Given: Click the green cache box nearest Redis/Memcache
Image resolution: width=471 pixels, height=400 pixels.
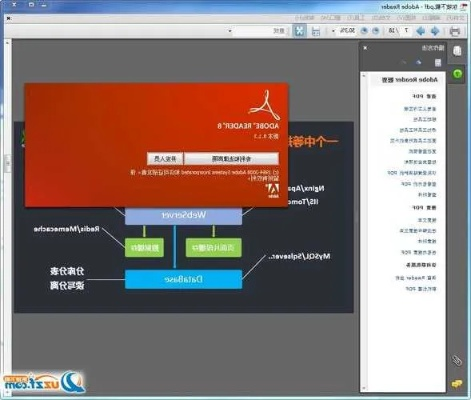Looking at the screenshot, I should point(144,247).
